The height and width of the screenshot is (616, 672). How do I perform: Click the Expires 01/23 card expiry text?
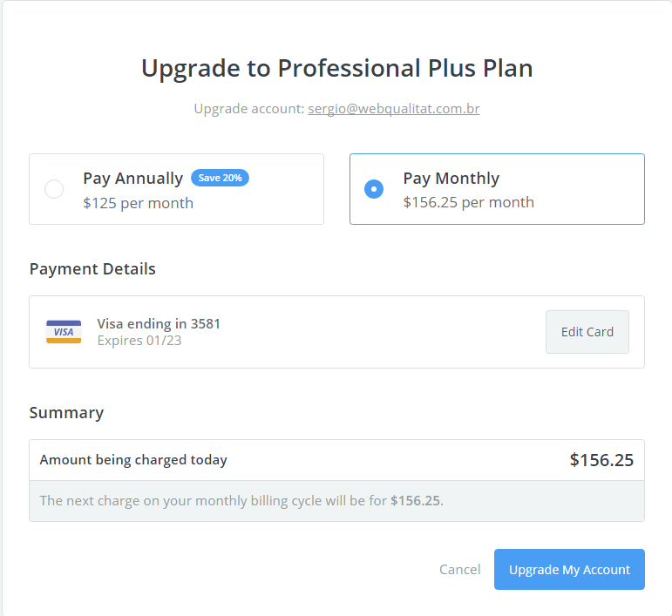click(x=139, y=340)
